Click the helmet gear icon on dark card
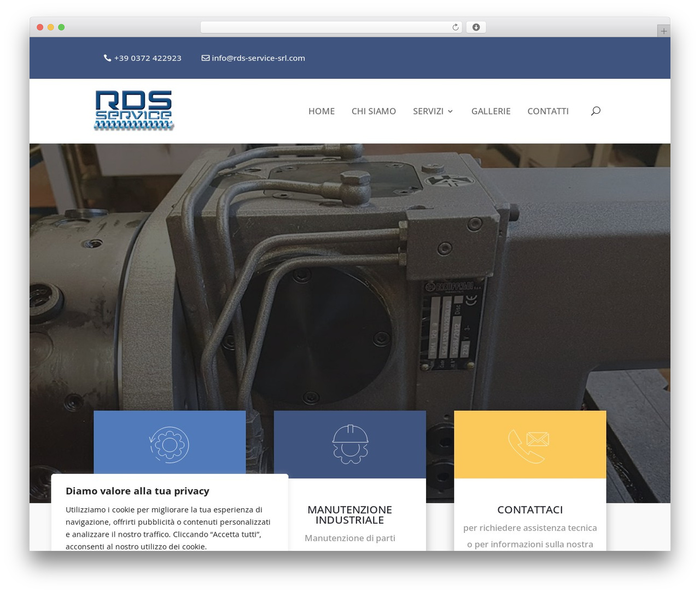 coord(350,444)
